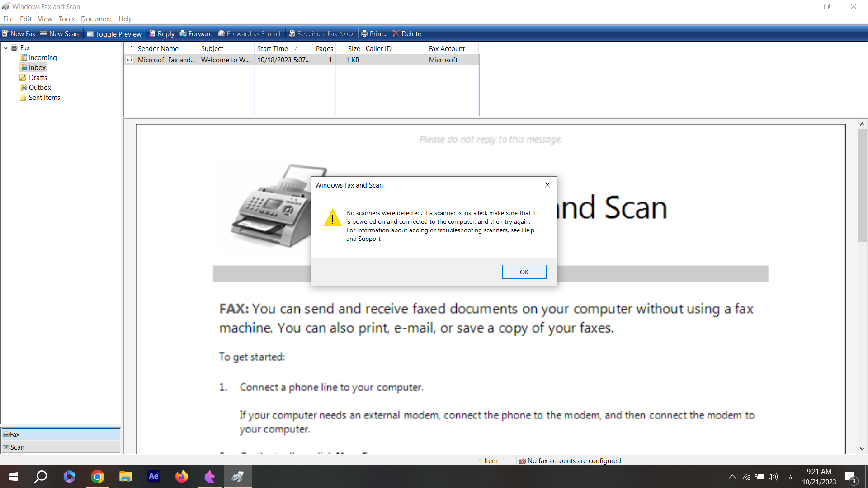Collapse the Fax tree node

[5, 48]
